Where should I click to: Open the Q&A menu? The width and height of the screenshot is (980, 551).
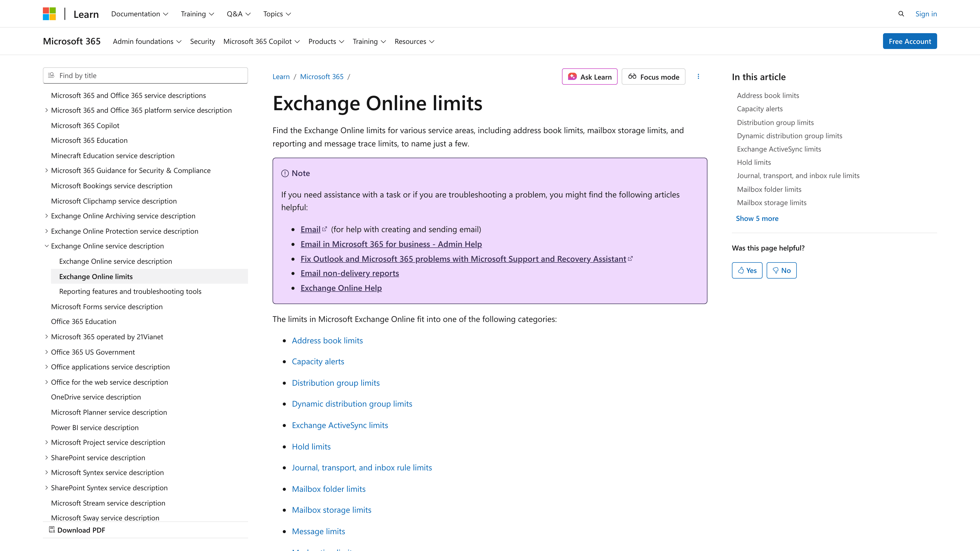(x=239, y=14)
